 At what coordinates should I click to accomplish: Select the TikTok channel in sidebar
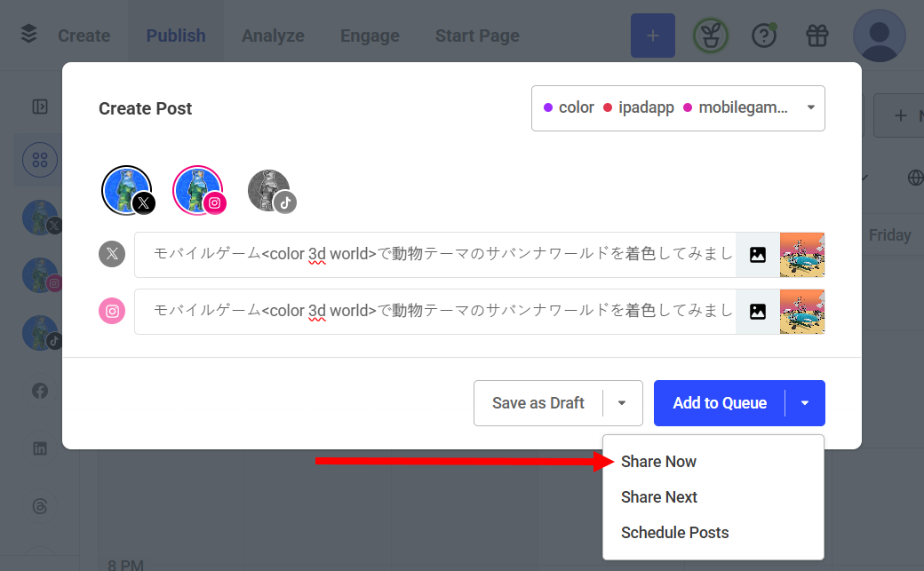pos(41,333)
